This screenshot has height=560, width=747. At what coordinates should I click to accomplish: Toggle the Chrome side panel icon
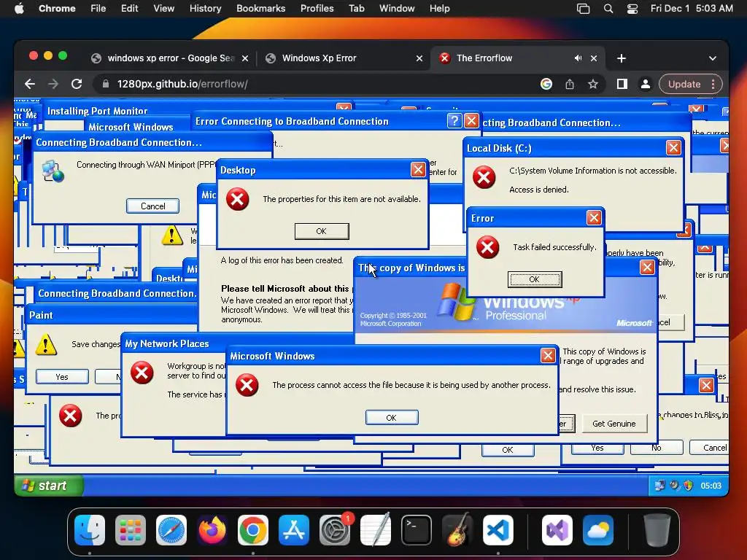click(x=622, y=85)
